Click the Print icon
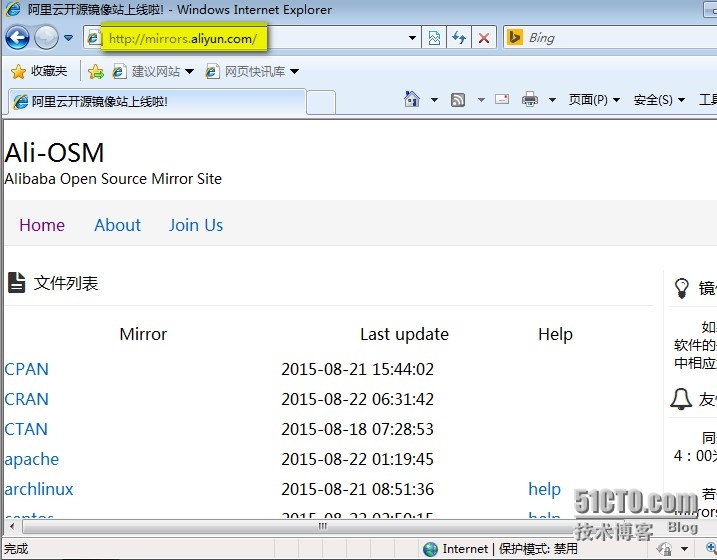 coord(530,99)
